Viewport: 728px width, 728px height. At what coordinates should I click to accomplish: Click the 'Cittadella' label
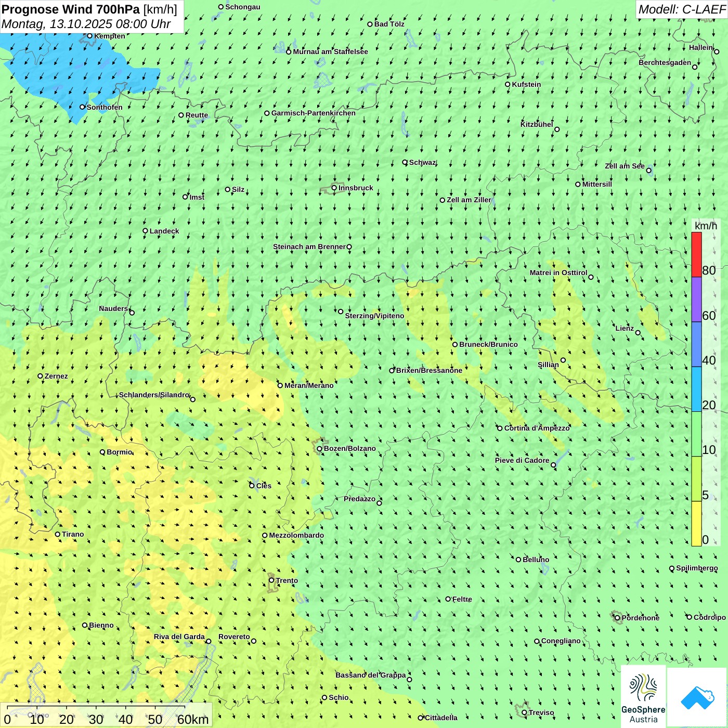click(441, 718)
